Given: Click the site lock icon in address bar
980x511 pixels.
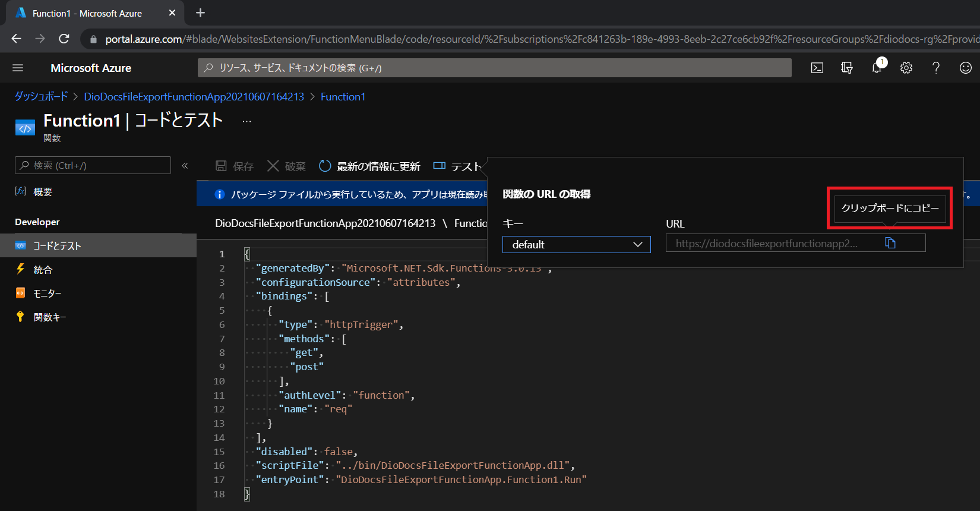Looking at the screenshot, I should pyautogui.click(x=93, y=39).
